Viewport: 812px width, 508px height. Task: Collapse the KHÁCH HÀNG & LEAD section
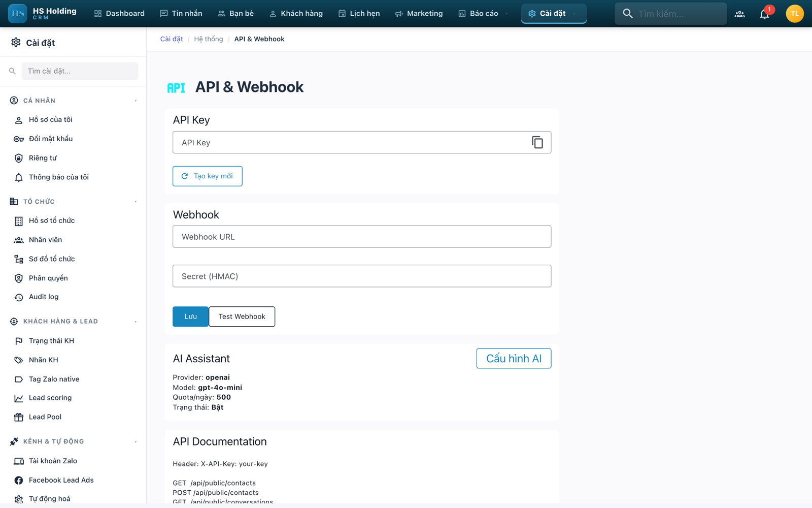[136, 322]
